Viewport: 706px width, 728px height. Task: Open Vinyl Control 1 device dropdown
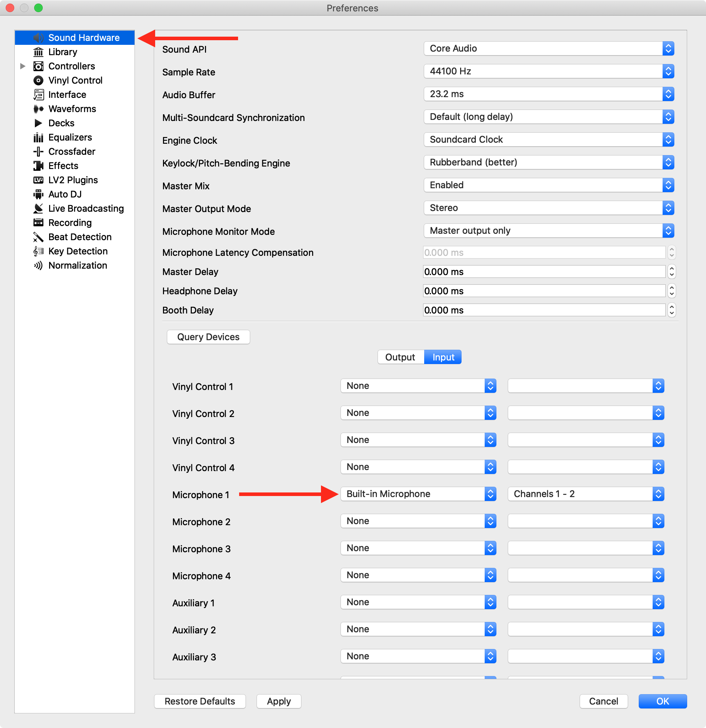point(418,386)
